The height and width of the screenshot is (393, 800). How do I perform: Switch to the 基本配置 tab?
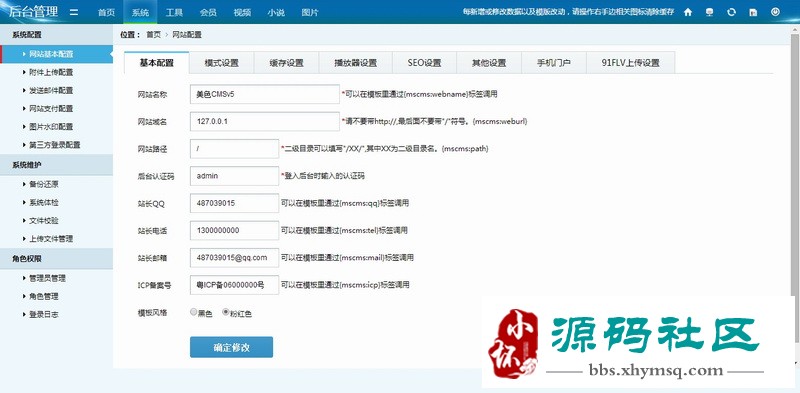pos(157,63)
